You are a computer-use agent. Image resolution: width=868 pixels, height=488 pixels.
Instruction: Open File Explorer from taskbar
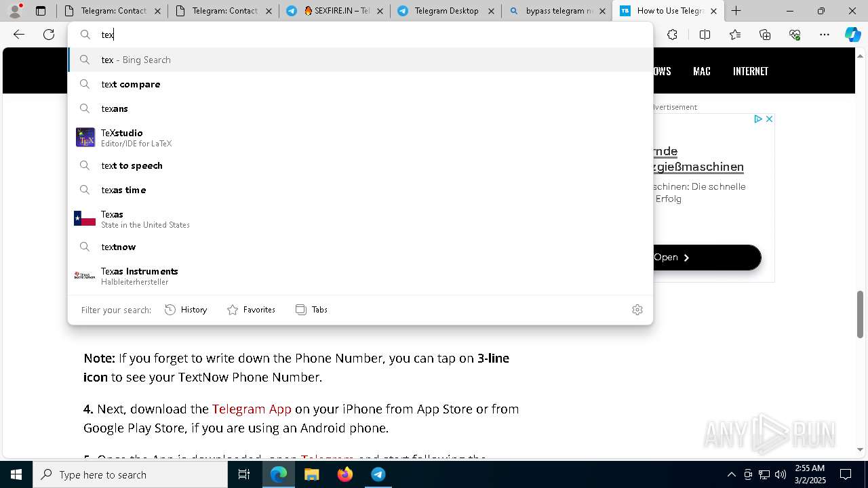coord(311,474)
